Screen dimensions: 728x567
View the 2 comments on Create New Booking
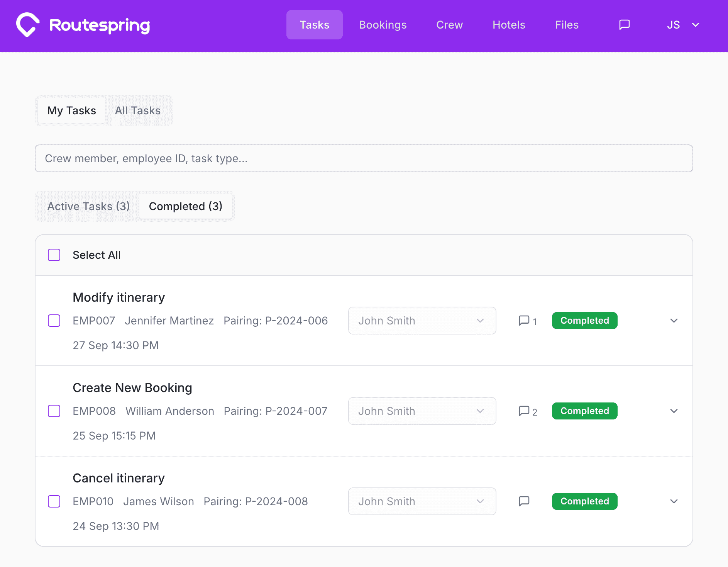(524, 411)
